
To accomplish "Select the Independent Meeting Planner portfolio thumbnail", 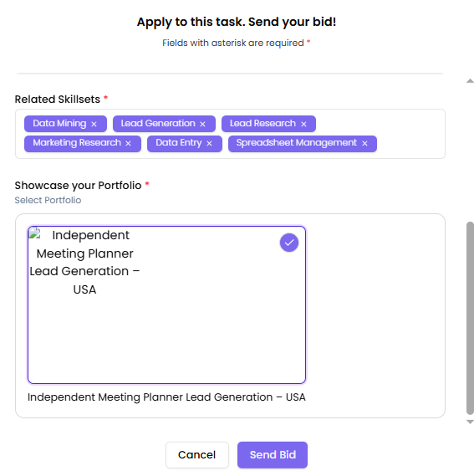I will click(166, 305).
